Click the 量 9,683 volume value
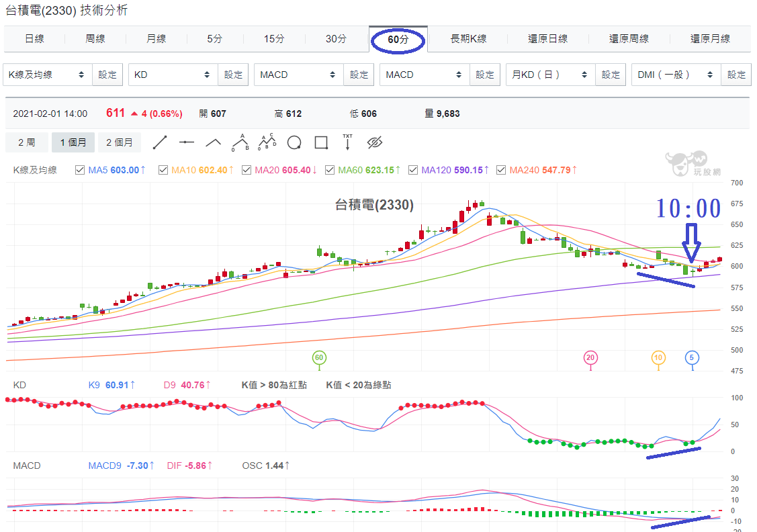This screenshot has height=532, width=757. click(442, 114)
